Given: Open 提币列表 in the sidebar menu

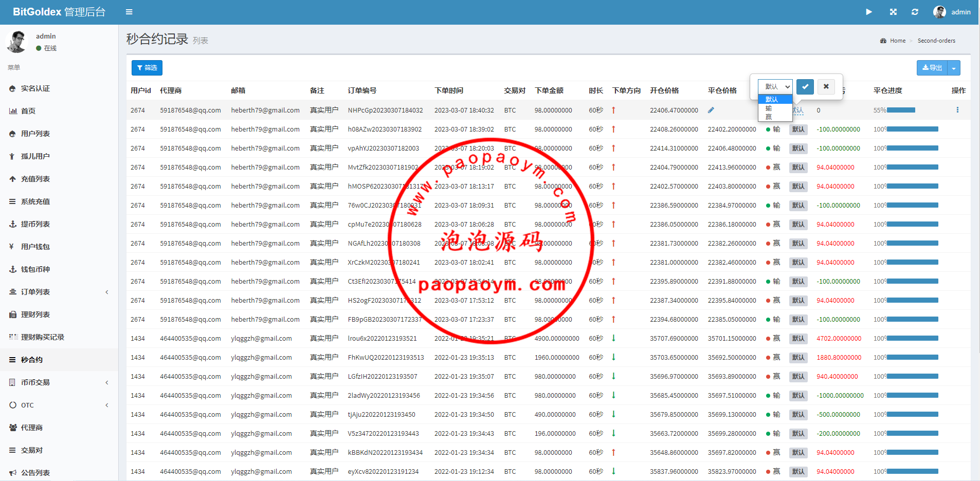Looking at the screenshot, I should (x=35, y=224).
